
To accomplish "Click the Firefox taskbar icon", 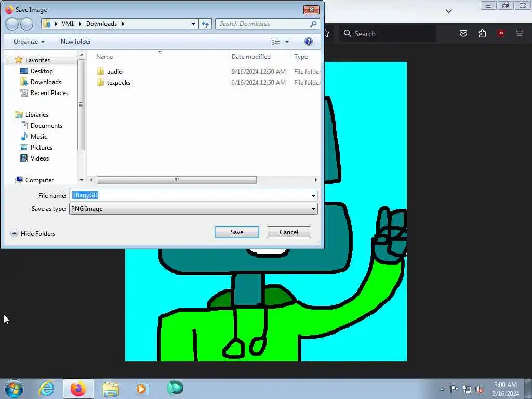I will [78, 389].
